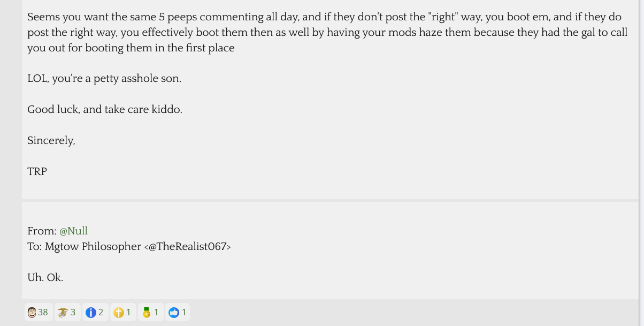The height and width of the screenshot is (326, 644).
Task: Click the info reaction count 2
Action: coord(101,312)
